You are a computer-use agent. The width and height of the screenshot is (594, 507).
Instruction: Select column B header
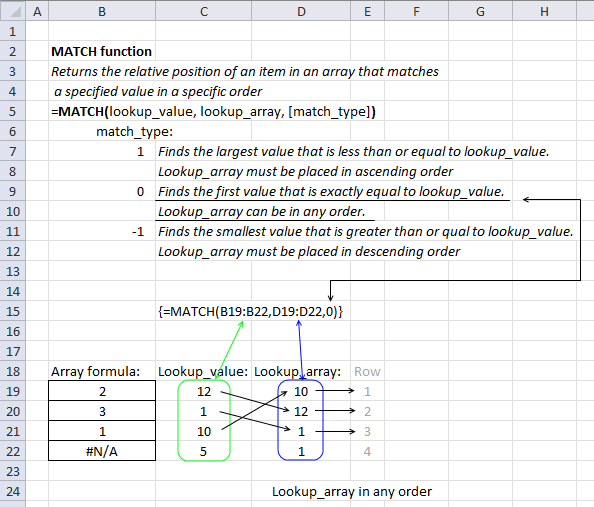pos(102,11)
